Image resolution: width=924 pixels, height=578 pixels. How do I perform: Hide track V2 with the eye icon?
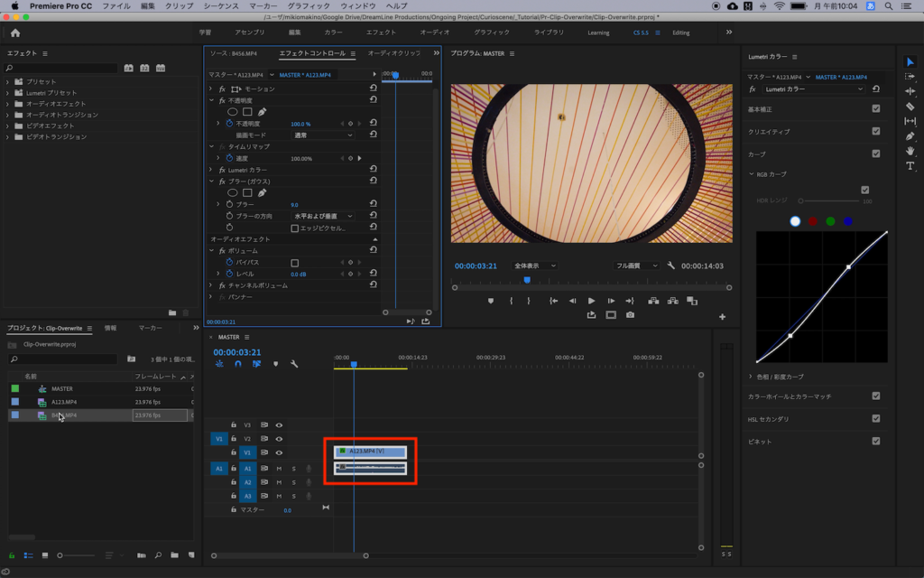(x=279, y=438)
